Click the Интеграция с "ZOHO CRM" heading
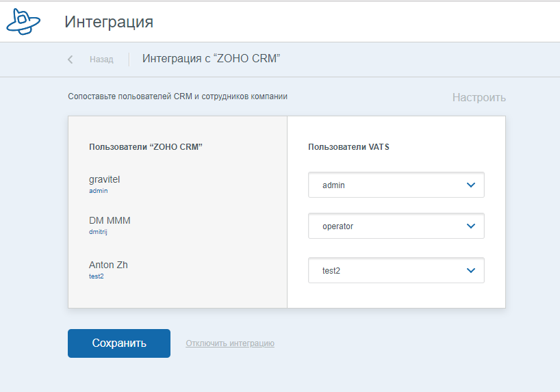Image resolution: width=560 pixels, height=392 pixels. (211, 59)
